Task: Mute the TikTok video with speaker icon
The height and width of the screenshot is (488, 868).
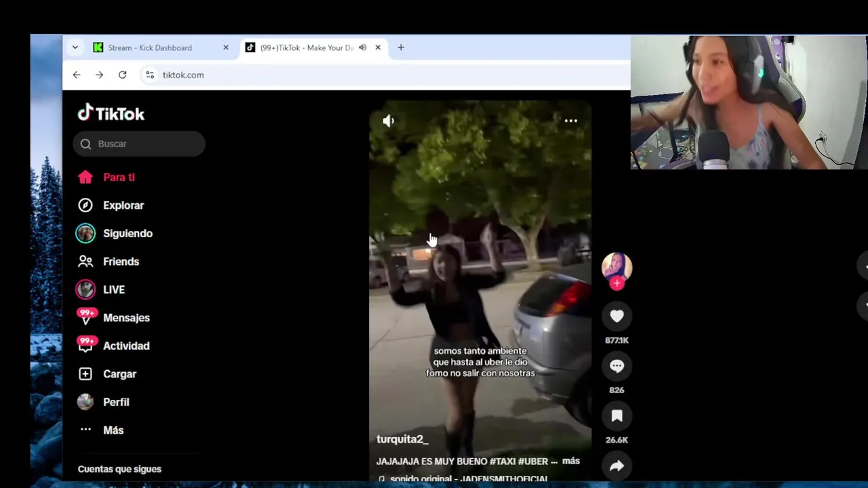Action: tap(389, 121)
